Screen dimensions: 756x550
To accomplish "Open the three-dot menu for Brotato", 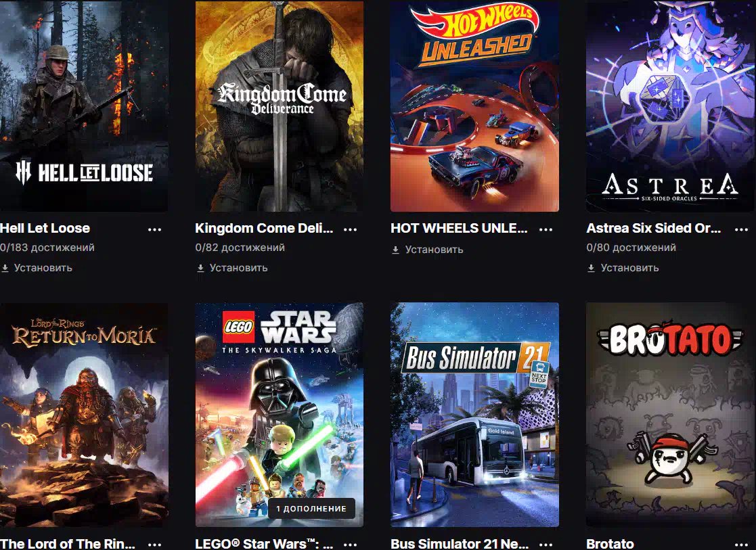I will 742,544.
